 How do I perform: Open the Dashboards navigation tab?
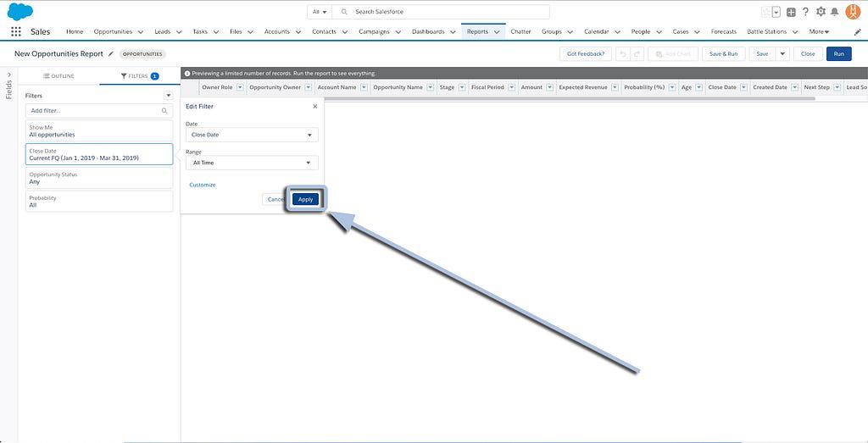[x=428, y=32]
